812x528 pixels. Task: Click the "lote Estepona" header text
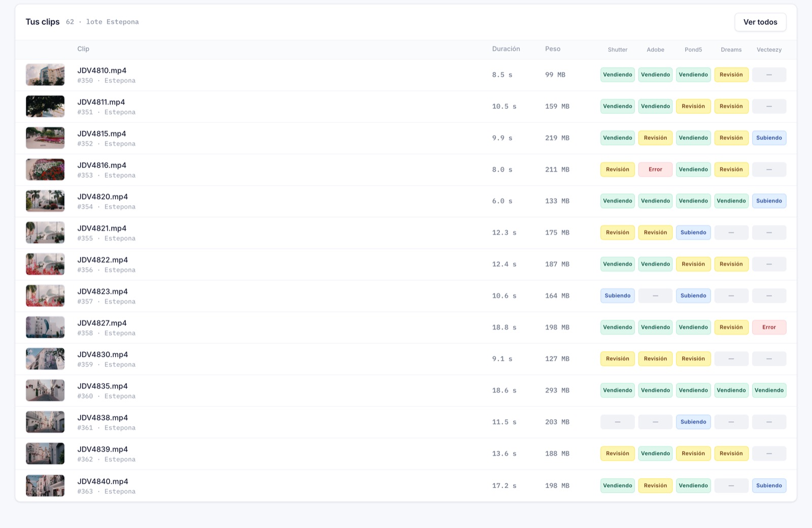tap(112, 22)
